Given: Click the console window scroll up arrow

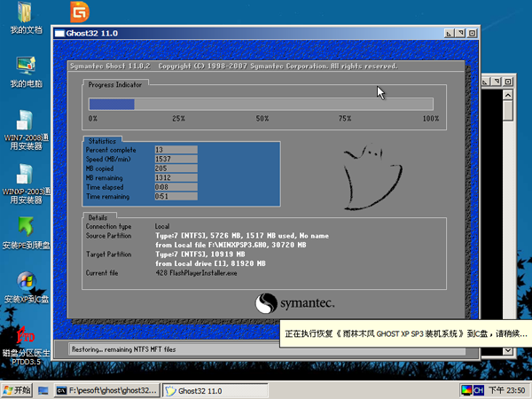Looking at the screenshot, I should click(x=507, y=96).
